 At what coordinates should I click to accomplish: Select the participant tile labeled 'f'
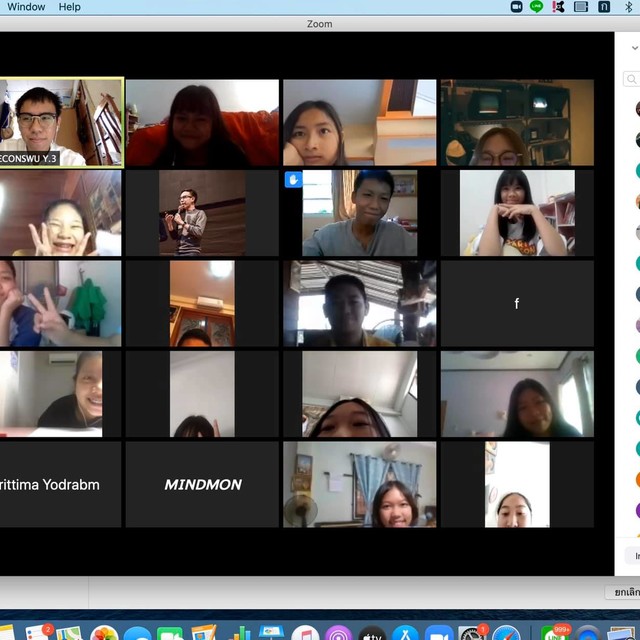(x=517, y=304)
